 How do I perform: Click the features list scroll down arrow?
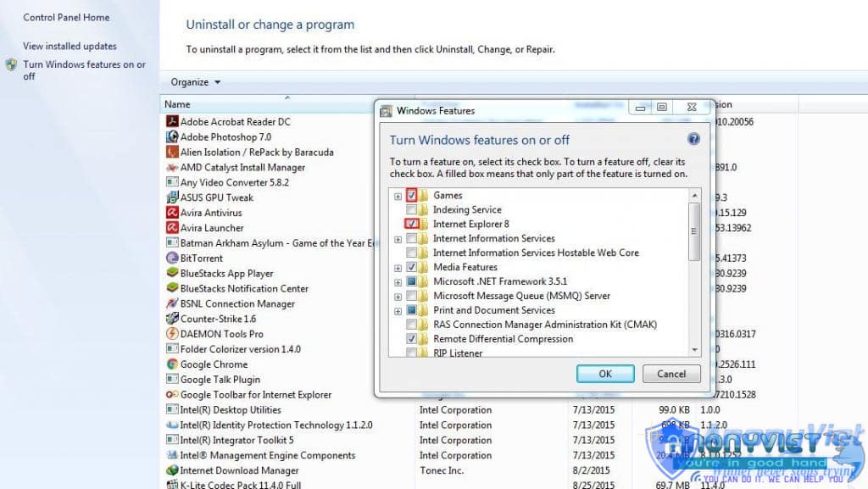694,350
